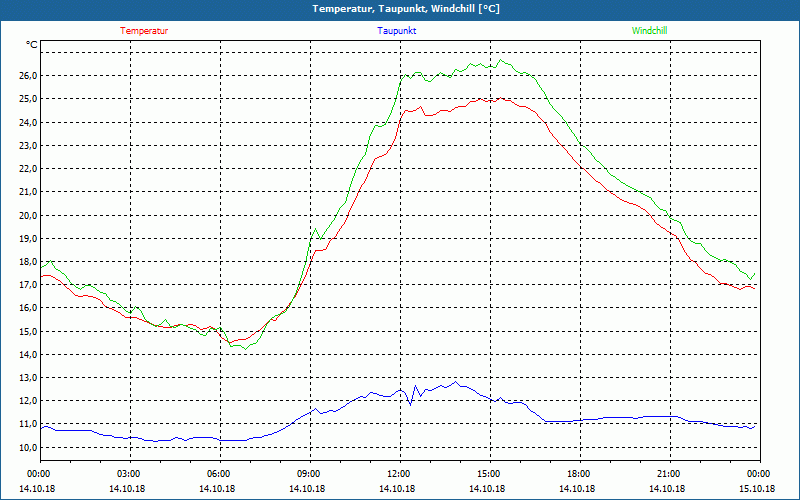The height and width of the screenshot is (500, 800).
Task: Click the 03:00 time axis label
Action: [127, 474]
